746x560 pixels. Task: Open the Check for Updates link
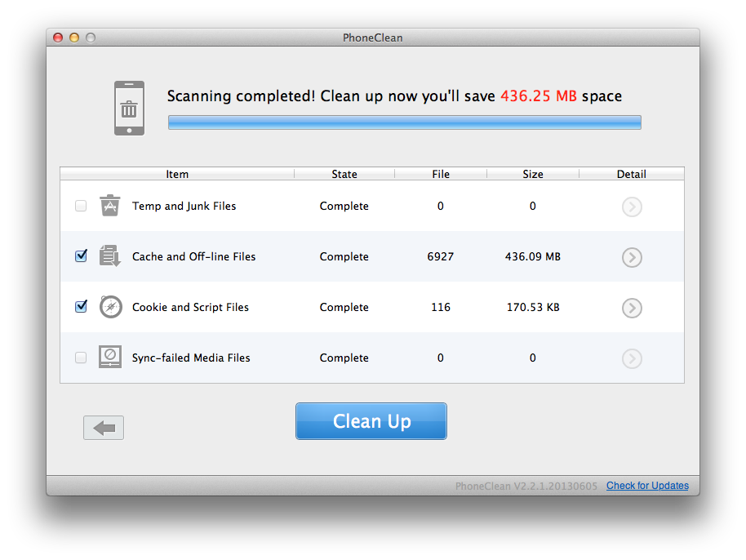[647, 486]
